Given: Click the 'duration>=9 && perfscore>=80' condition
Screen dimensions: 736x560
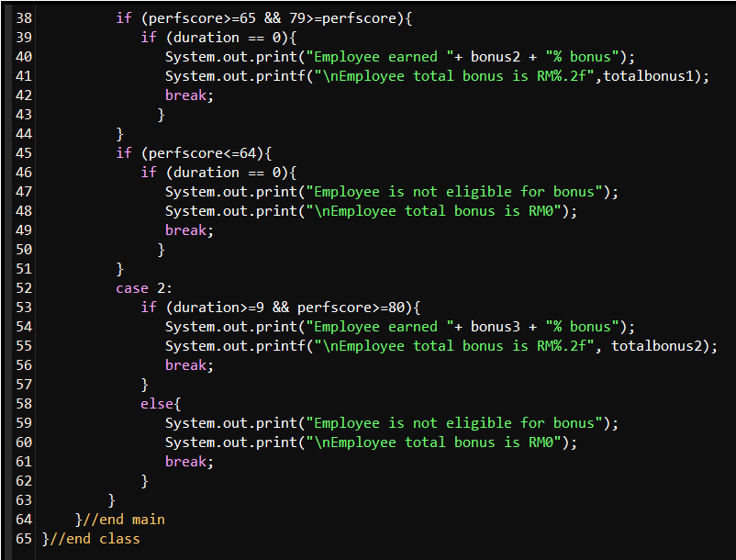Looking at the screenshot, I should click(x=289, y=308).
